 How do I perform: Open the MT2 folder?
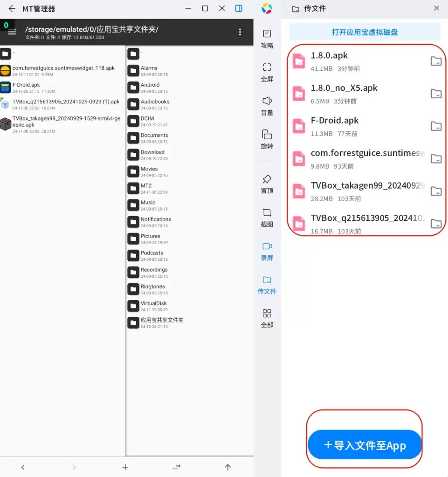pos(190,188)
